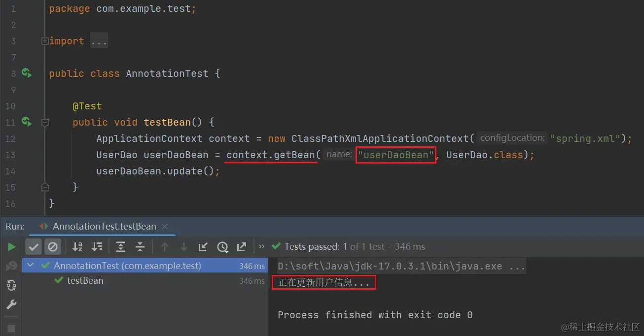Image resolution: width=644 pixels, height=336 pixels.
Task: Sort tests alphabetically
Action: tap(77, 246)
